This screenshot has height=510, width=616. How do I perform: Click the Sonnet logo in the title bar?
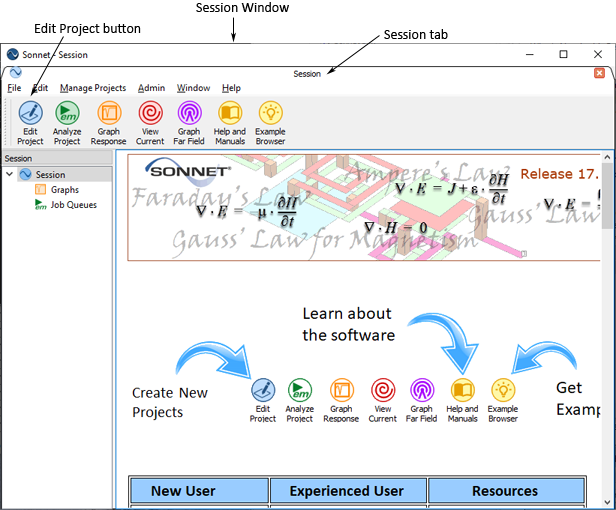click(13, 54)
